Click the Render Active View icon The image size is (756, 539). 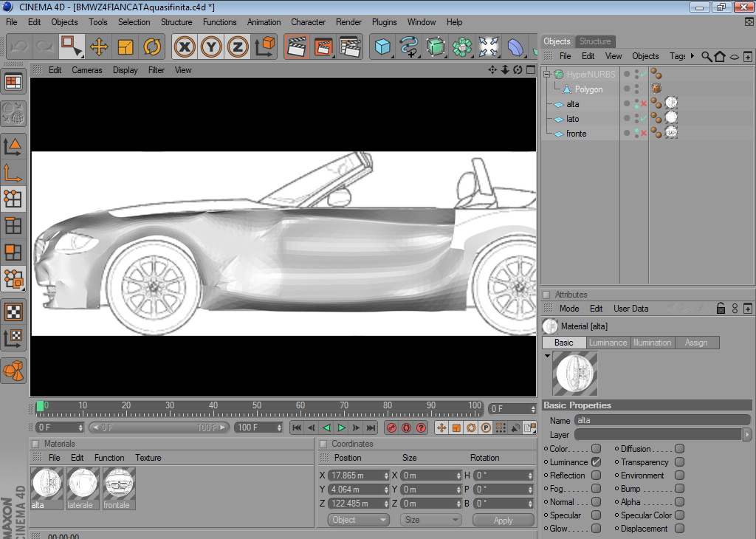point(297,47)
